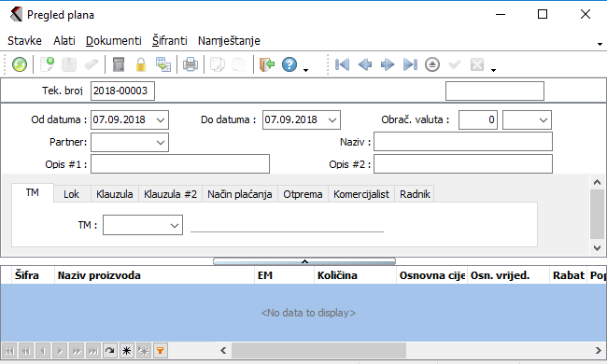Click the new document icon
The width and height of the screenshot is (607, 364).
tap(48, 64)
